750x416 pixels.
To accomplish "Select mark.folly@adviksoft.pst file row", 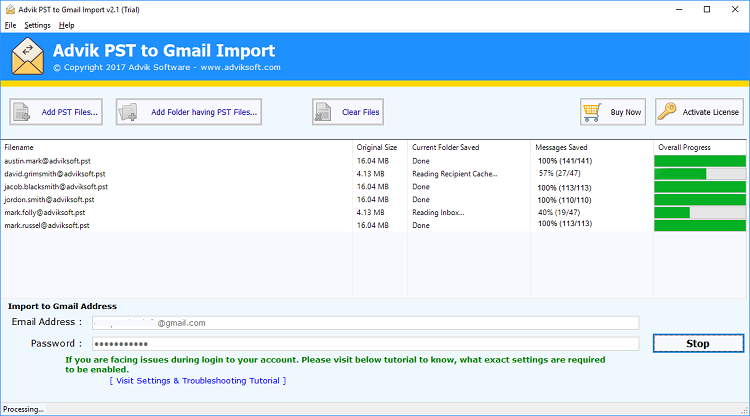I will pyautogui.click(x=373, y=213).
